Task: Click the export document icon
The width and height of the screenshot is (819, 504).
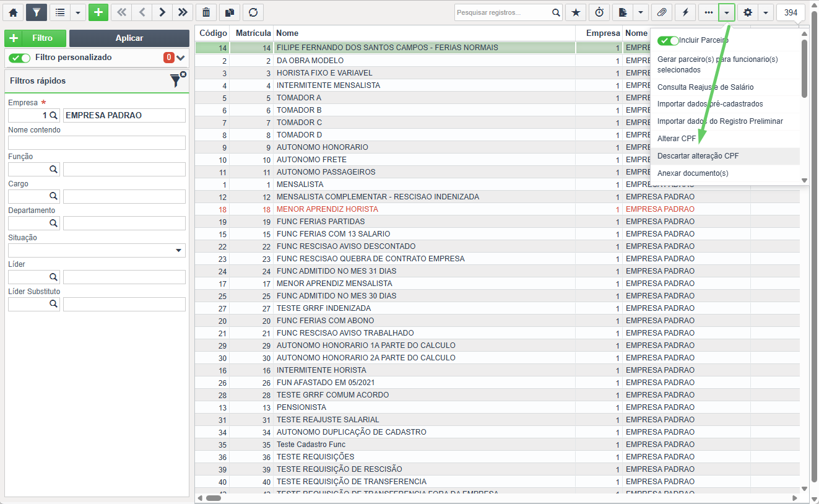Action: [x=622, y=12]
